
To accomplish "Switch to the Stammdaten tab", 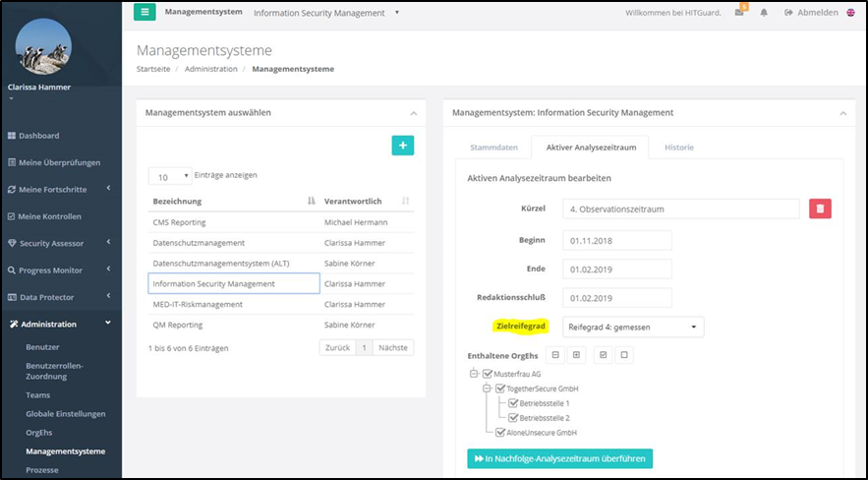I will [x=492, y=148].
